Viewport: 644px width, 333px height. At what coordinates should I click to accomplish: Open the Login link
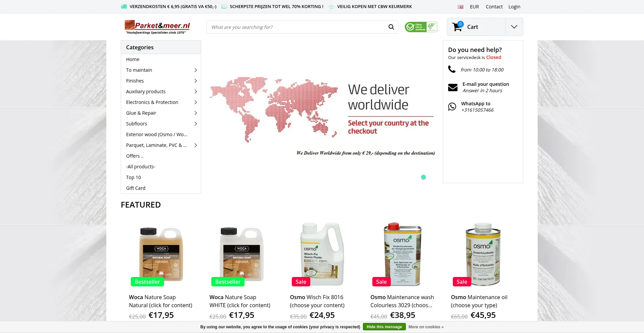click(514, 7)
